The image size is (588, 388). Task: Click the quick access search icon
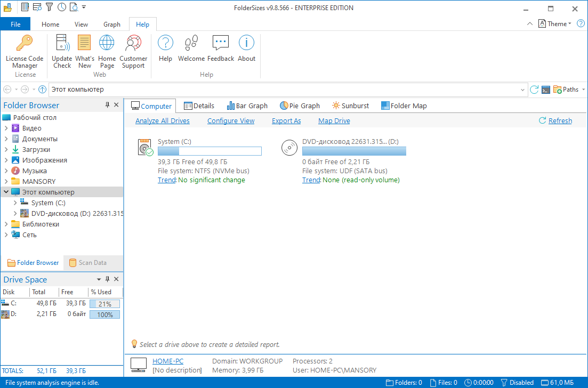click(74, 7)
